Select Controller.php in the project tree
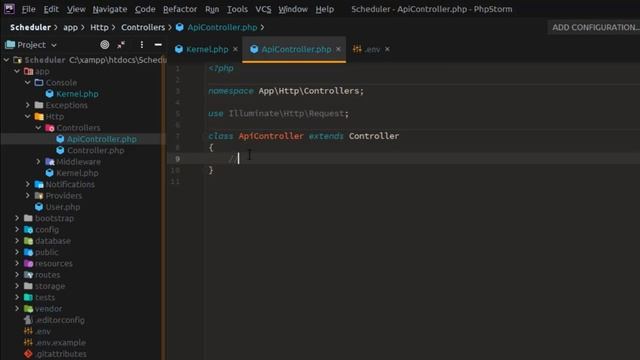640x360 pixels. point(96,151)
